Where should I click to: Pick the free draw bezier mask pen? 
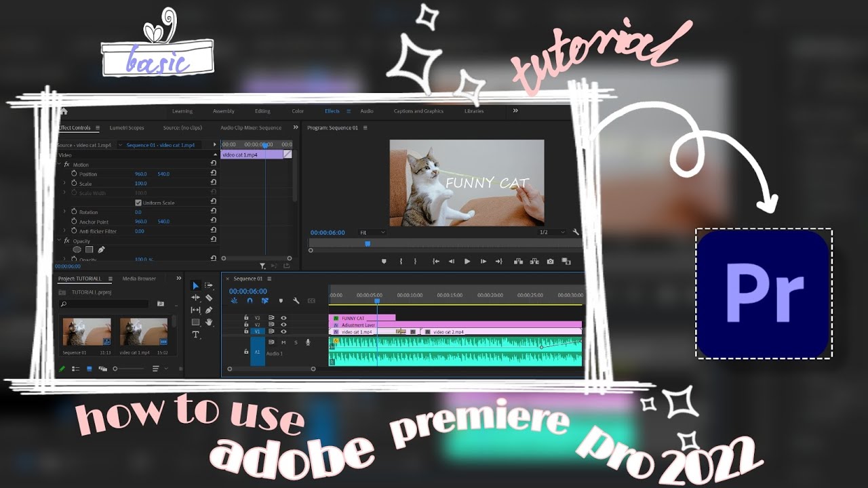pyautogui.click(x=101, y=249)
